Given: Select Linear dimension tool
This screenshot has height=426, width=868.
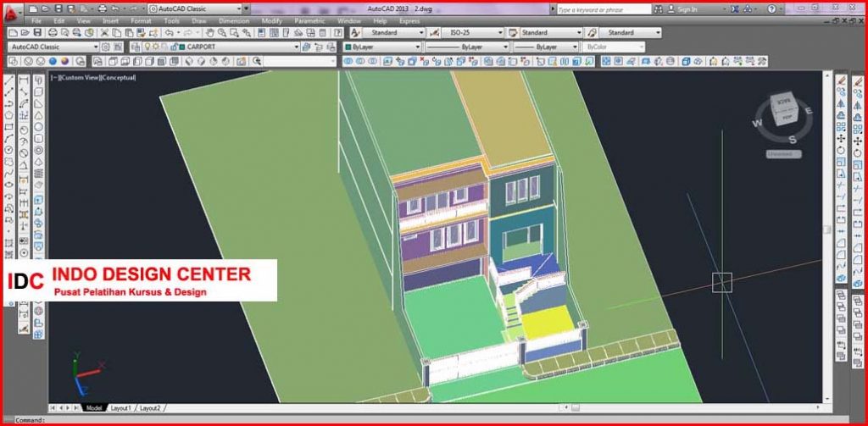Looking at the screenshot, I should click(24, 80).
